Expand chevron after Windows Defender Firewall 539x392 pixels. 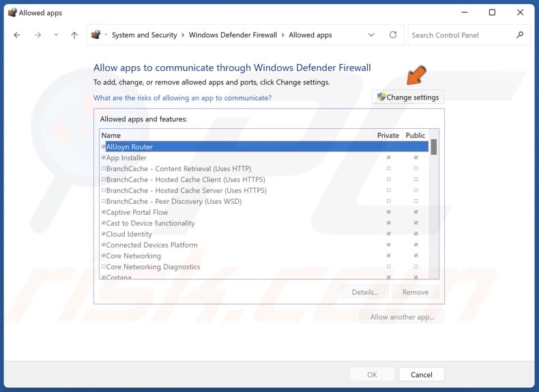pyautogui.click(x=283, y=35)
